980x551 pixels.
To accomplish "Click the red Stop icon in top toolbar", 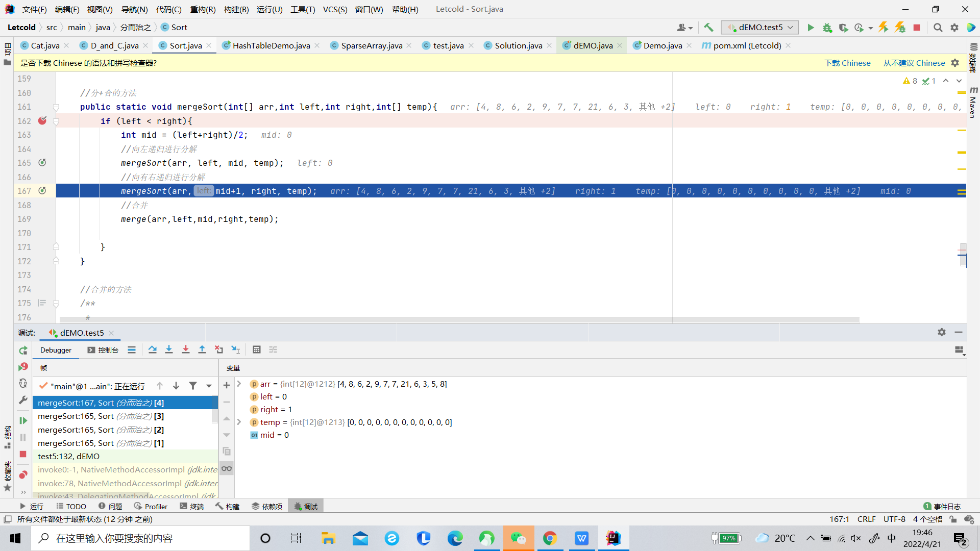I will pyautogui.click(x=917, y=28).
